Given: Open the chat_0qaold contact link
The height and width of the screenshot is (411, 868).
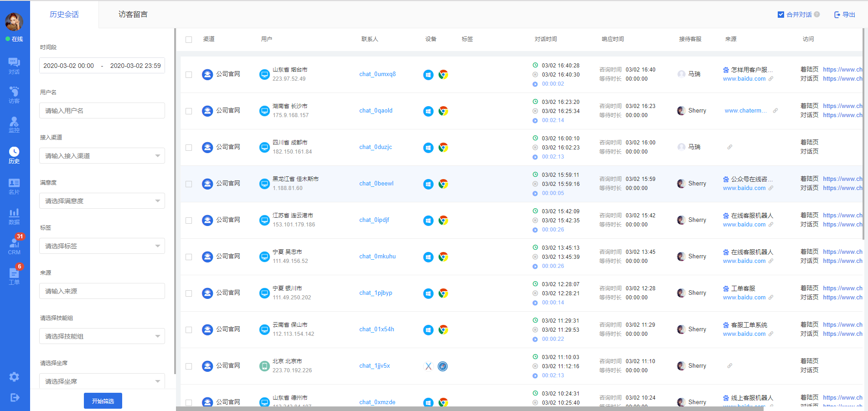Looking at the screenshot, I should click(376, 111).
